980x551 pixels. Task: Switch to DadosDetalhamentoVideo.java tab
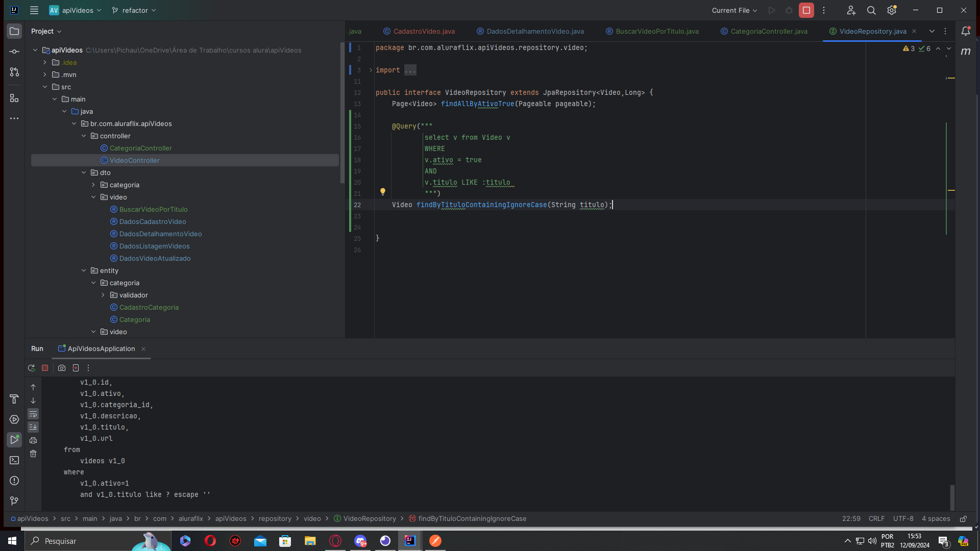(x=530, y=31)
